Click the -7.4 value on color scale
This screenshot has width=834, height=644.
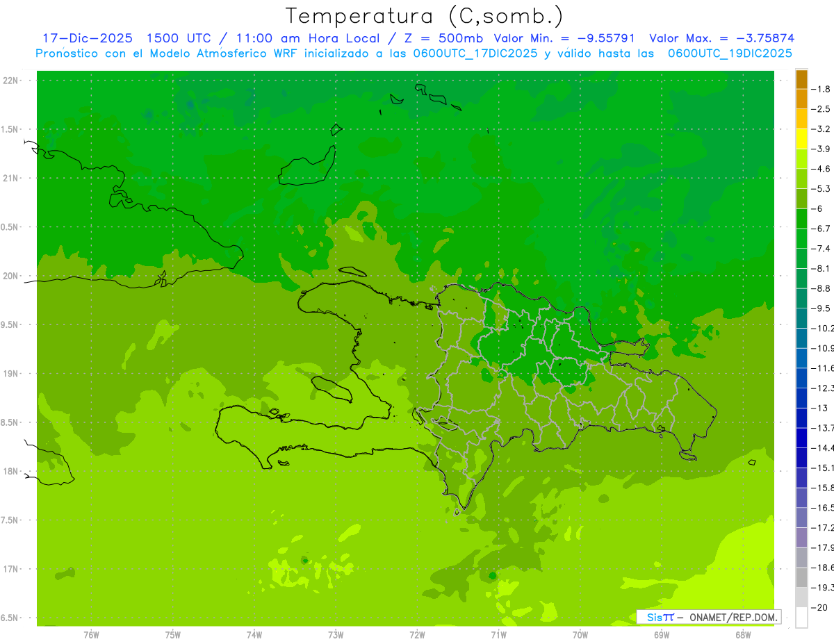[821, 249]
